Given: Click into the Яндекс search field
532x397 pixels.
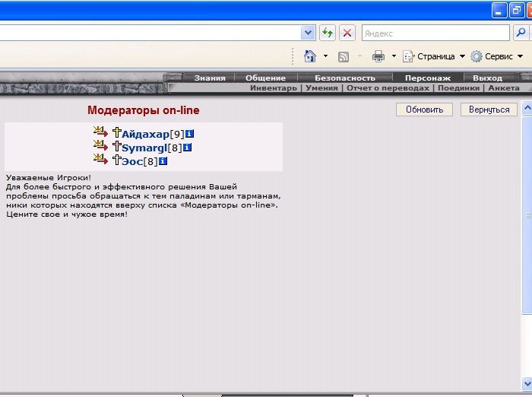Looking at the screenshot, I should [435, 33].
